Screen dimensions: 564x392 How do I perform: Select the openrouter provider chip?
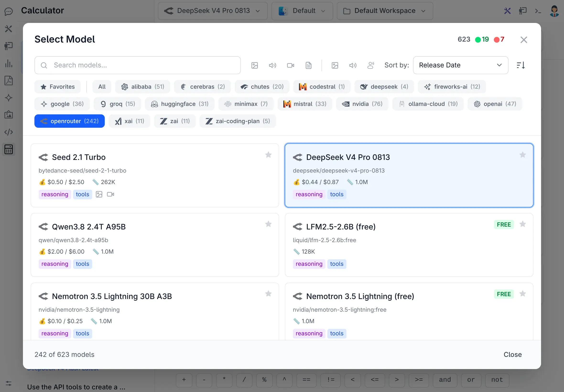[70, 121]
